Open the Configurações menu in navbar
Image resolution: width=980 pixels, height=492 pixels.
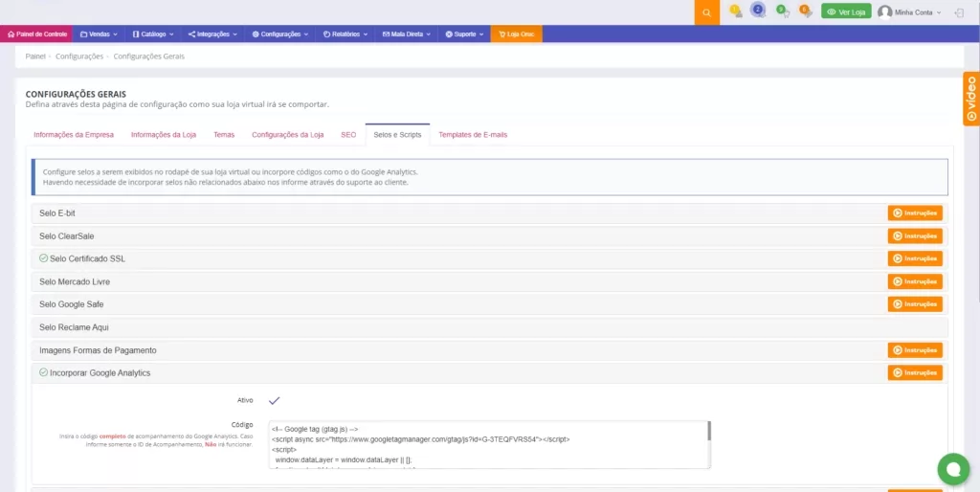280,34
